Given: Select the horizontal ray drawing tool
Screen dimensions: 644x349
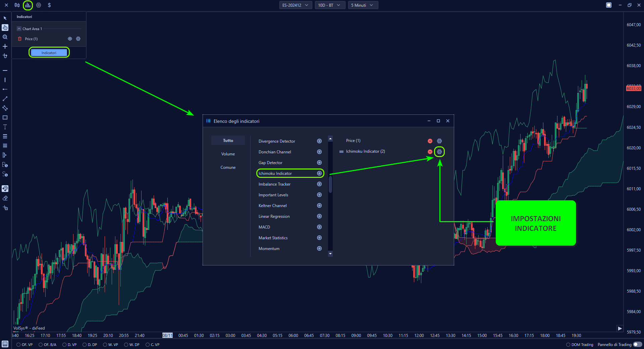Looking at the screenshot, I should pos(5,89).
